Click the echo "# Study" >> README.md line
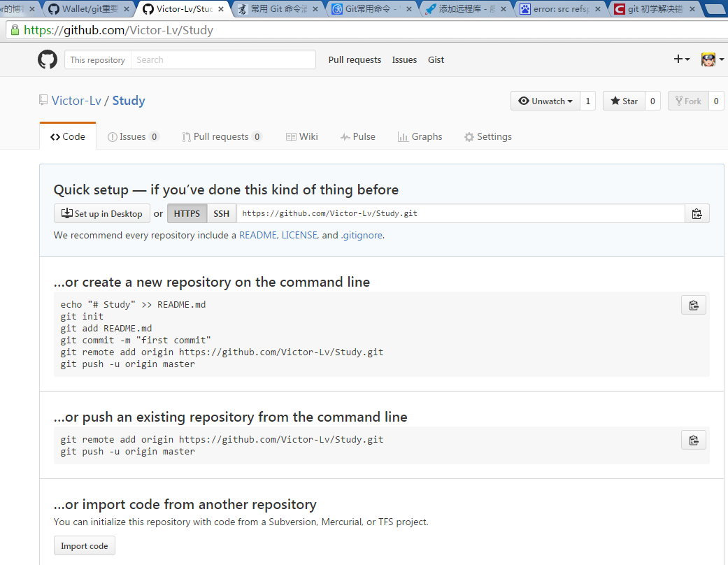The height and width of the screenshot is (565, 728). [x=133, y=305]
